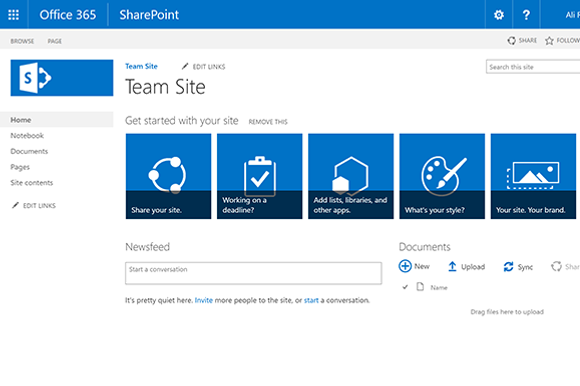Click the Invite link under Newsfeed
The image size is (580, 386).
[204, 300]
